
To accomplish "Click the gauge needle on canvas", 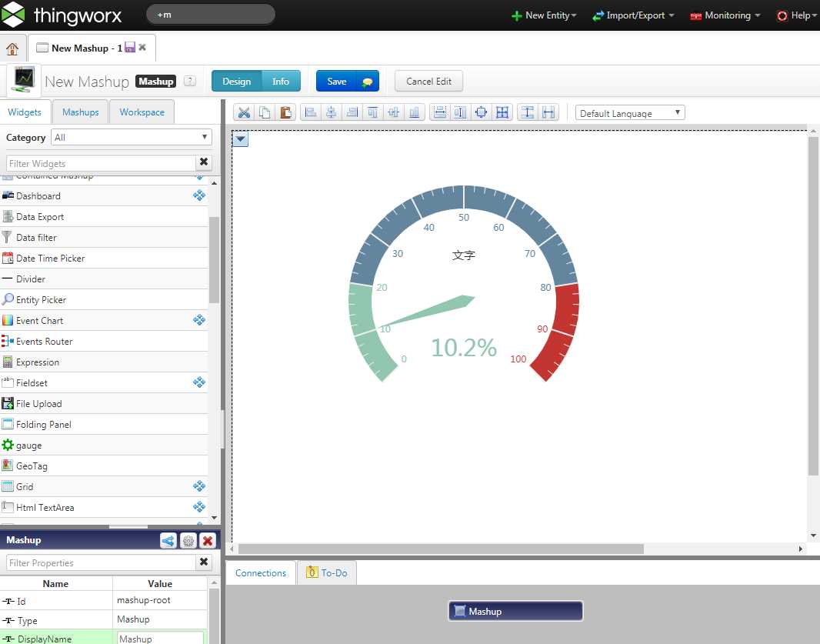I will 426,312.
